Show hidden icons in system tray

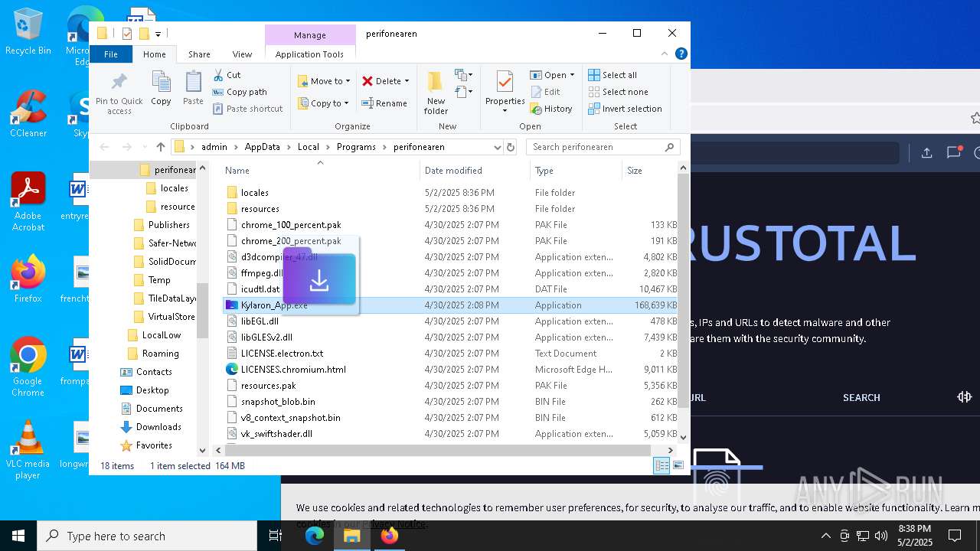[x=825, y=536]
